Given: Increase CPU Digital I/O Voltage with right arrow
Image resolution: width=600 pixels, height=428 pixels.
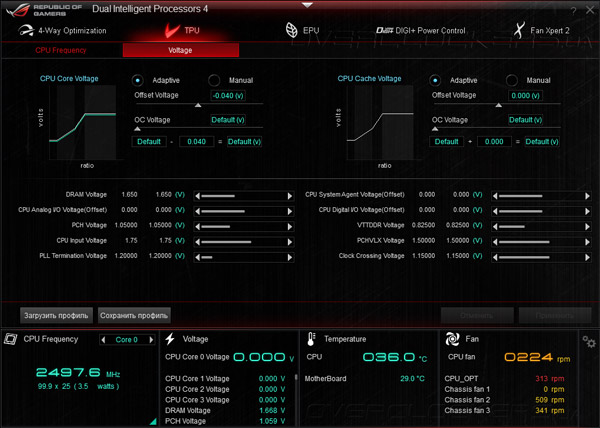Looking at the screenshot, I should coord(587,212).
